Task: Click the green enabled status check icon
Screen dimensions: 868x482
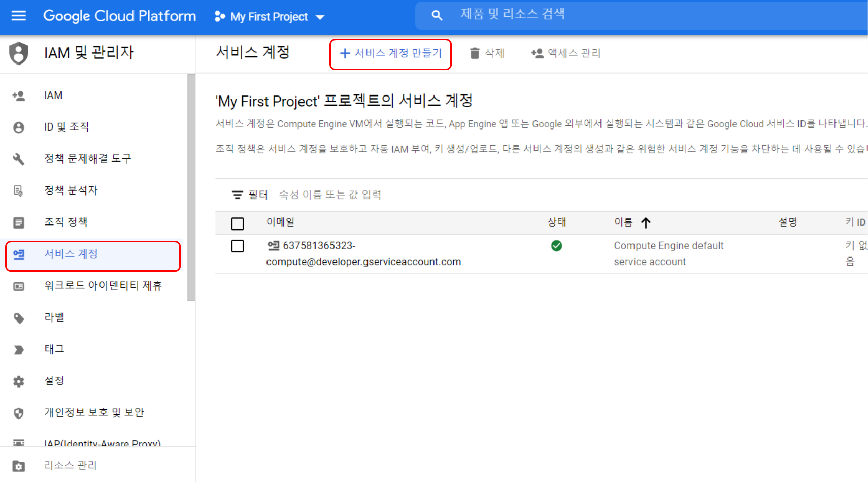Action: click(x=557, y=246)
